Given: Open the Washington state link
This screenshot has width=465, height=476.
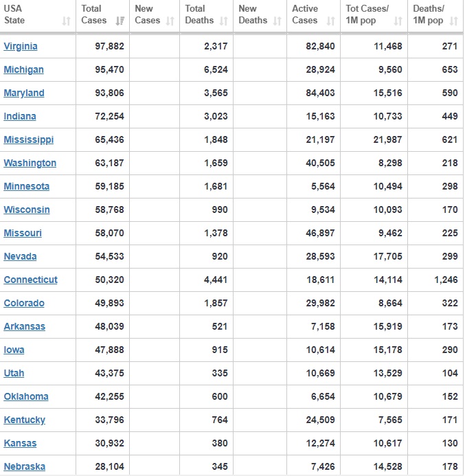Looking at the screenshot, I should 30,163.
